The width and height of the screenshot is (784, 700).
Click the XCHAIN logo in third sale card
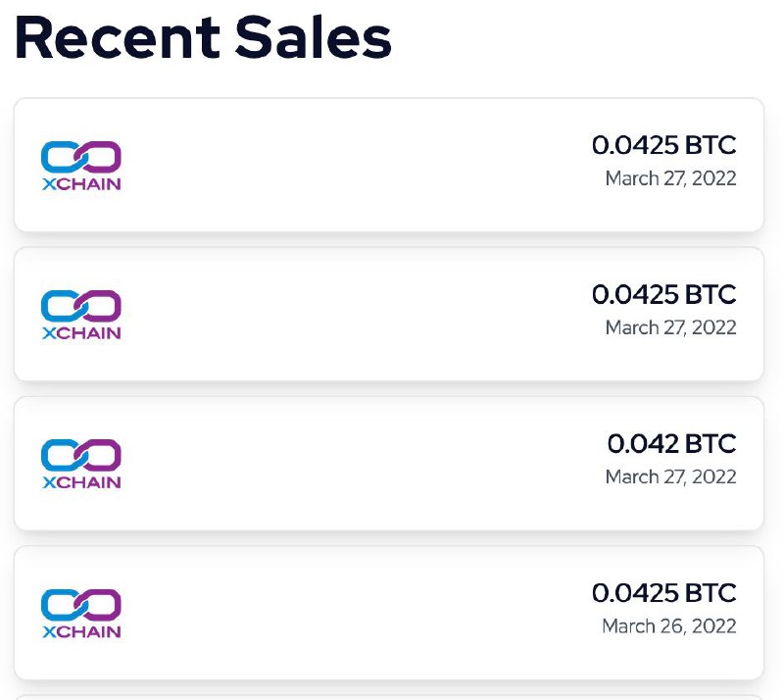pos(81,464)
